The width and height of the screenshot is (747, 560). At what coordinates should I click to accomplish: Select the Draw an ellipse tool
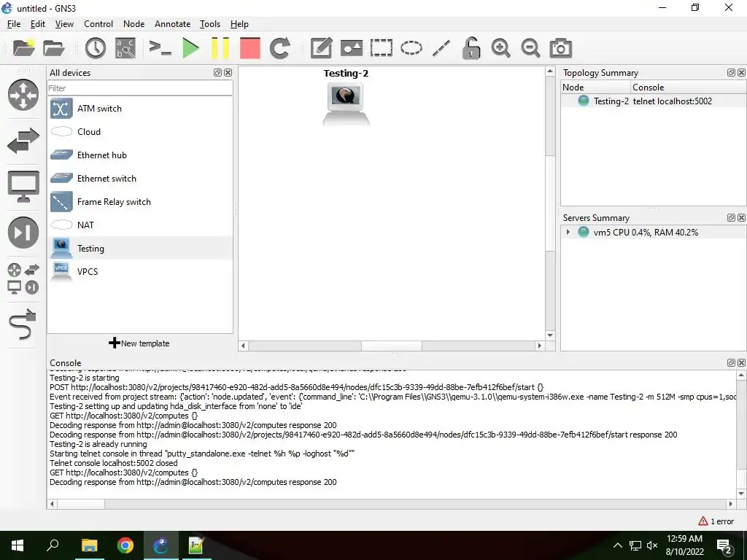(x=411, y=48)
